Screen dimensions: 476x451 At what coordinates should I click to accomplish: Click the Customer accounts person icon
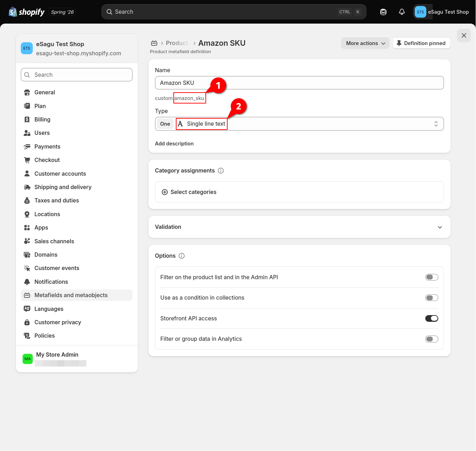point(27,174)
